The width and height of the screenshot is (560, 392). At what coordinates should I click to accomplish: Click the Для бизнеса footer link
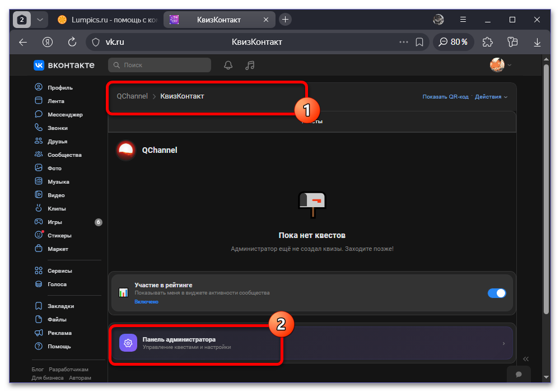48,377
